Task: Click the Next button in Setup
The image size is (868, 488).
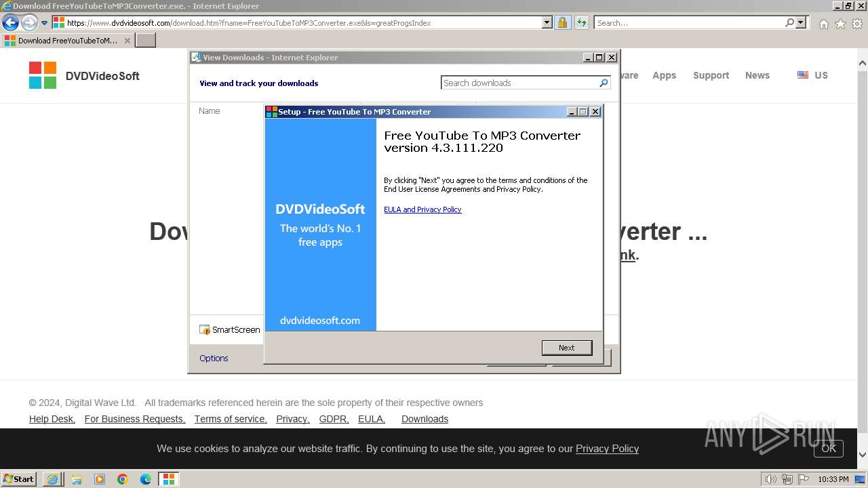Action: click(x=567, y=348)
